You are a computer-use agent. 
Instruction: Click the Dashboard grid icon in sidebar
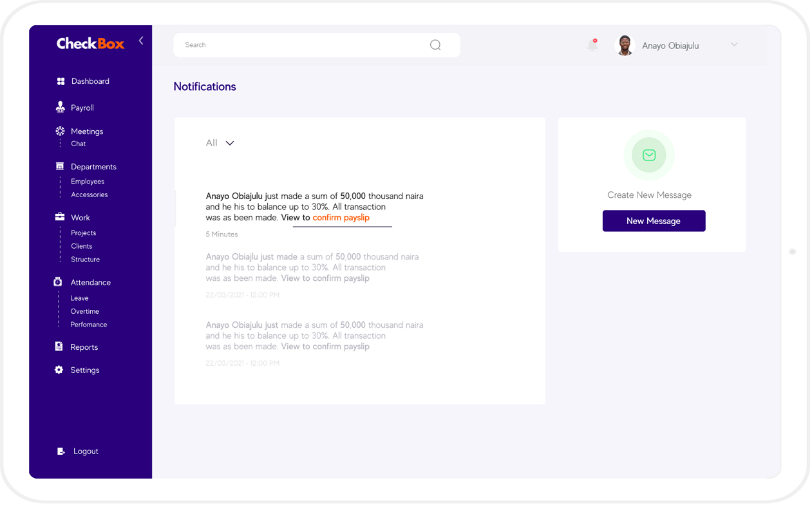tap(61, 81)
